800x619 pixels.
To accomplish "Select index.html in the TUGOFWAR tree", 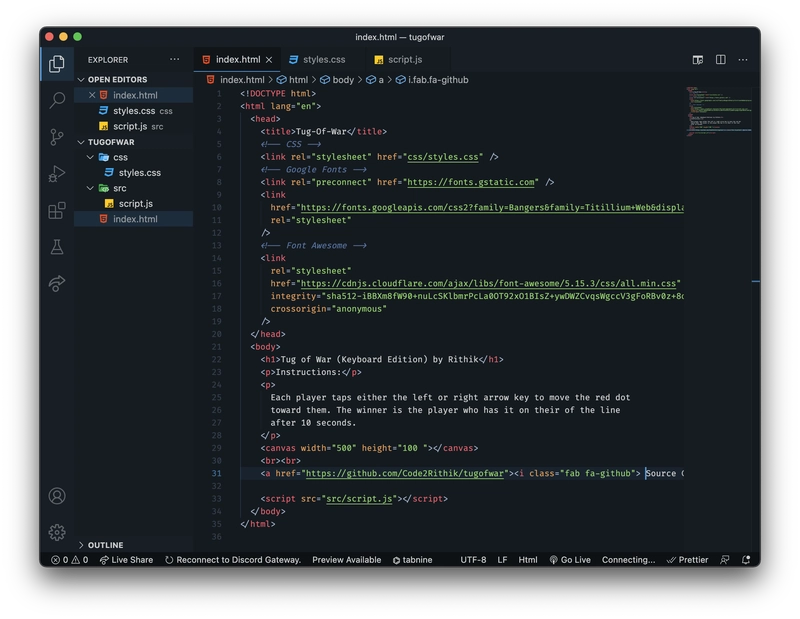I will [134, 219].
